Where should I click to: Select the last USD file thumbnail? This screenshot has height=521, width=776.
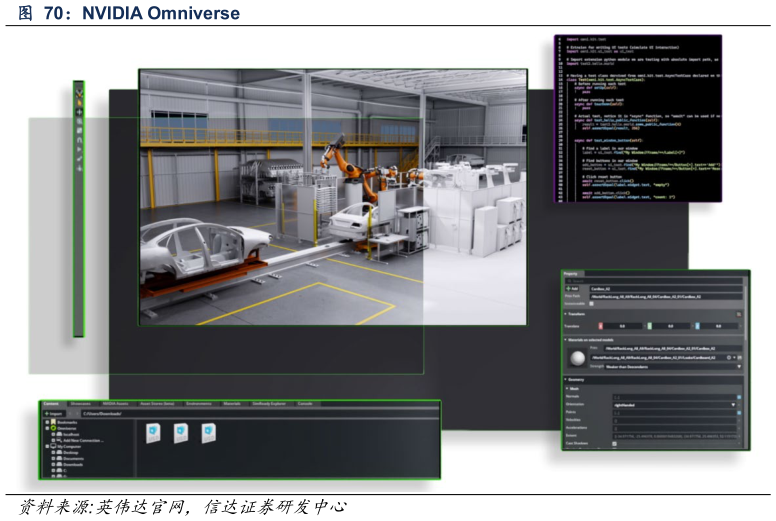[x=208, y=433]
